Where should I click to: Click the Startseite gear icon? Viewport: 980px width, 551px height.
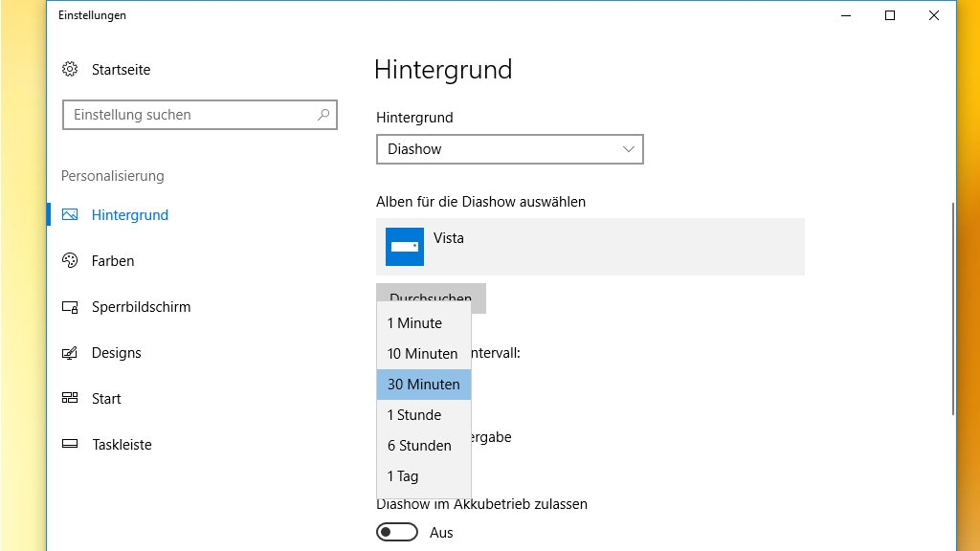[x=70, y=70]
